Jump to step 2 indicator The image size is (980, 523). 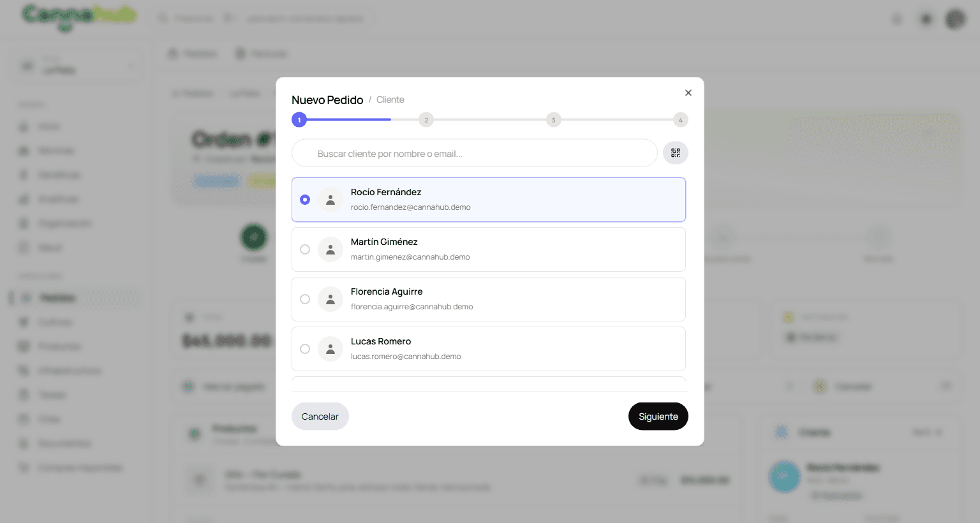click(x=426, y=120)
